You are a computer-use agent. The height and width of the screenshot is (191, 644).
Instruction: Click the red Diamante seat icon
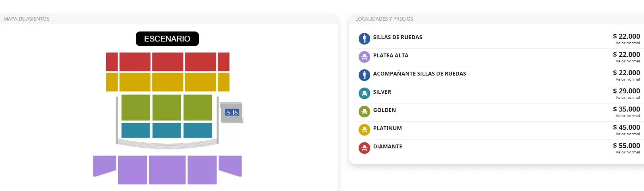(364, 148)
